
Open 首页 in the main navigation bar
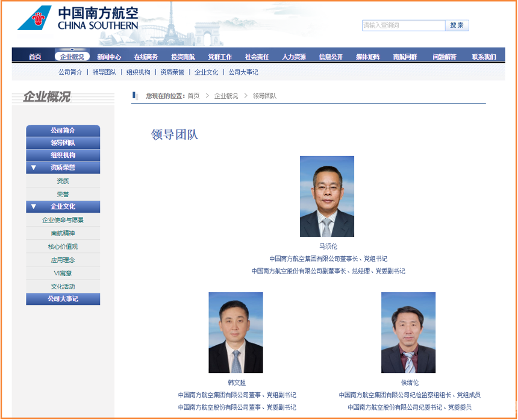point(35,57)
